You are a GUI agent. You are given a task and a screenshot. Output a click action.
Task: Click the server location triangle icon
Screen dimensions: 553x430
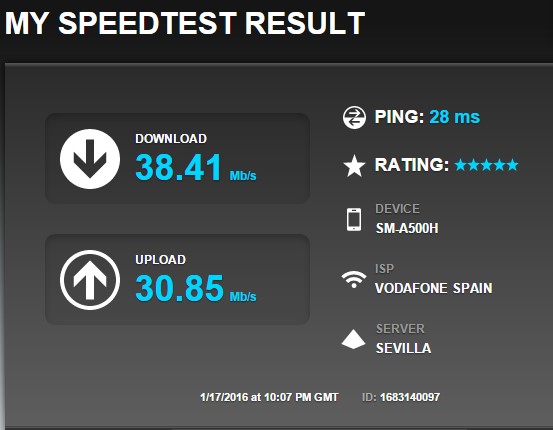tap(353, 339)
